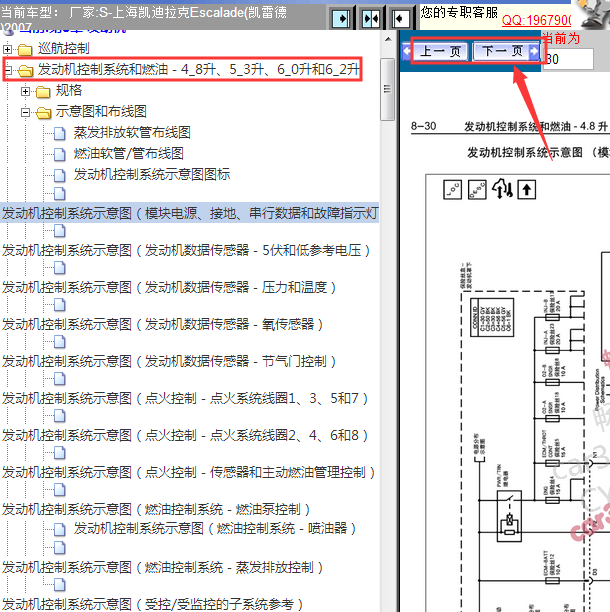Open schematic 点火系统线圈1、3、5和7
This screenshot has width=610, height=612.
185,399
